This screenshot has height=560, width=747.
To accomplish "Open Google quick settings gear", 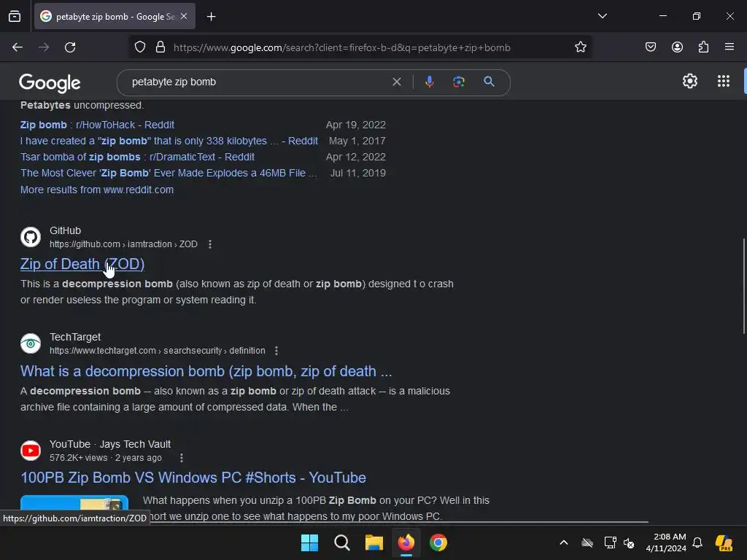I will pyautogui.click(x=690, y=82).
